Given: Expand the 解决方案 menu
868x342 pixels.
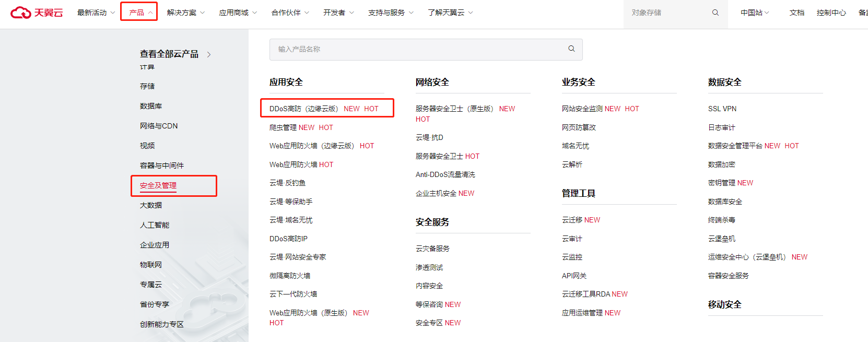Looking at the screenshot, I should tap(186, 13).
